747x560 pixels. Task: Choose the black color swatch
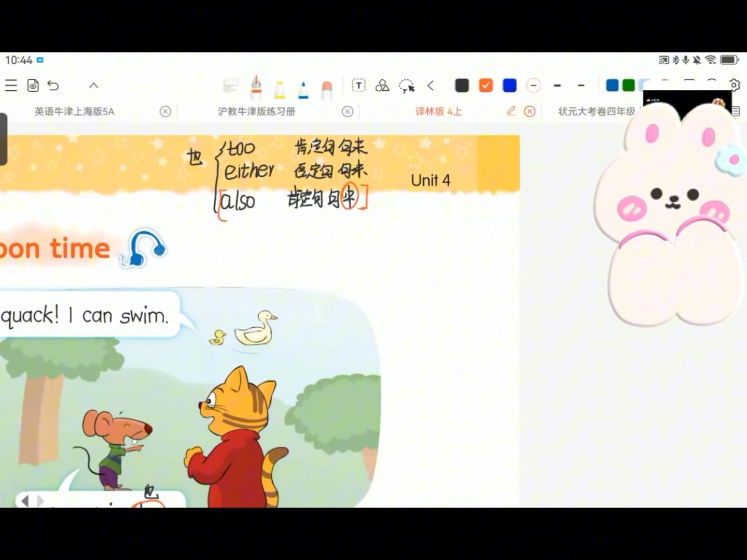click(x=462, y=86)
